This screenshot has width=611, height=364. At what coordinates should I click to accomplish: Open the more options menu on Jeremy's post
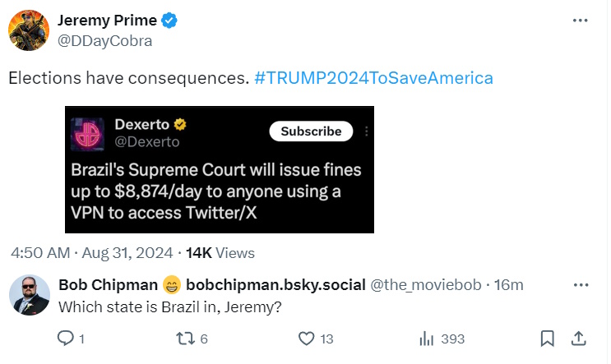(x=581, y=20)
